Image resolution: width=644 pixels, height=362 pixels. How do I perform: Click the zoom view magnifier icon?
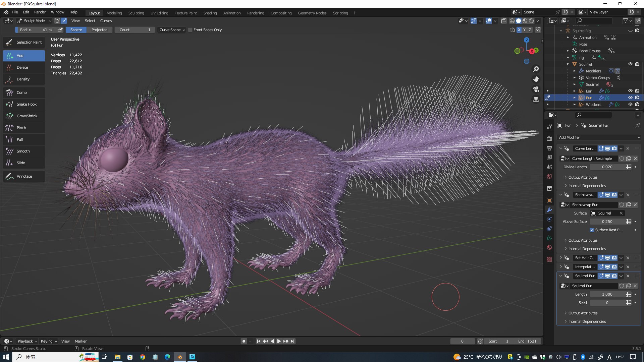[536, 69]
